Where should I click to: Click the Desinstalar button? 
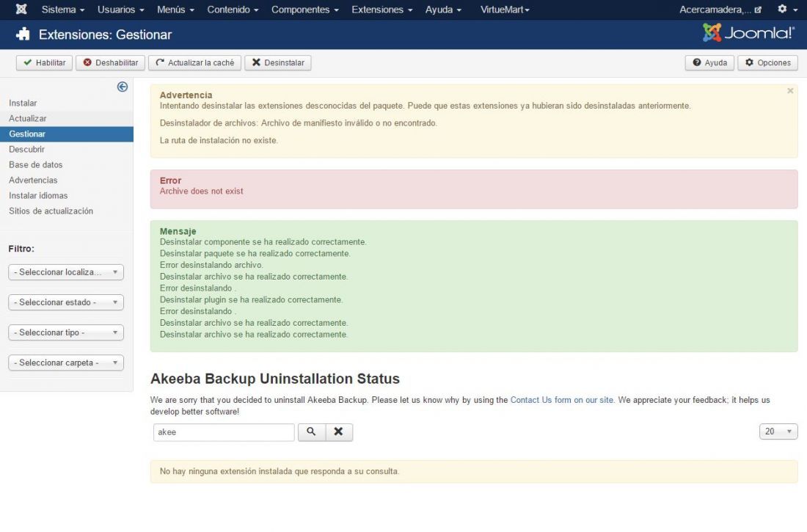click(278, 63)
